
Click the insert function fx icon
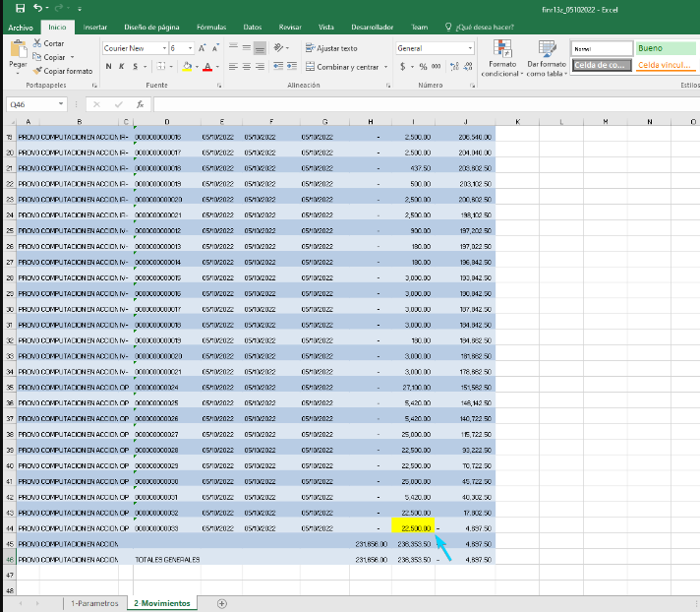click(141, 104)
